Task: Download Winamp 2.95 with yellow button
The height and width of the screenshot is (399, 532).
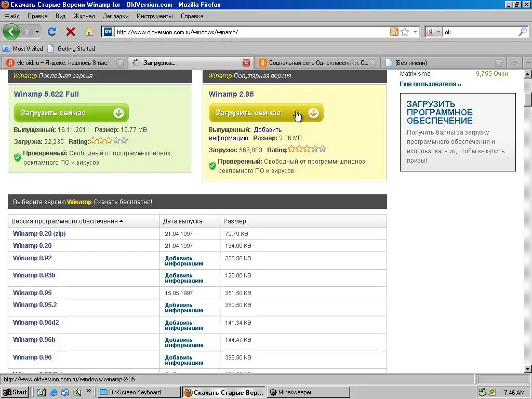Action: coord(266,113)
